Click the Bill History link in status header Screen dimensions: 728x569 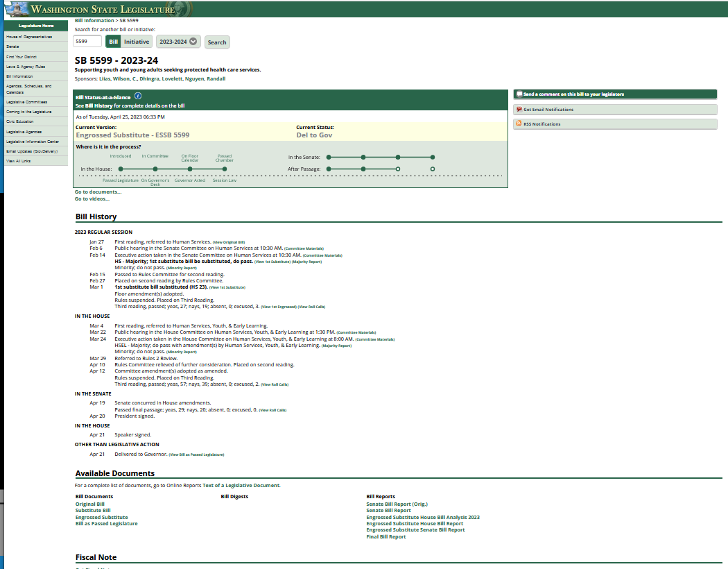tap(99, 106)
